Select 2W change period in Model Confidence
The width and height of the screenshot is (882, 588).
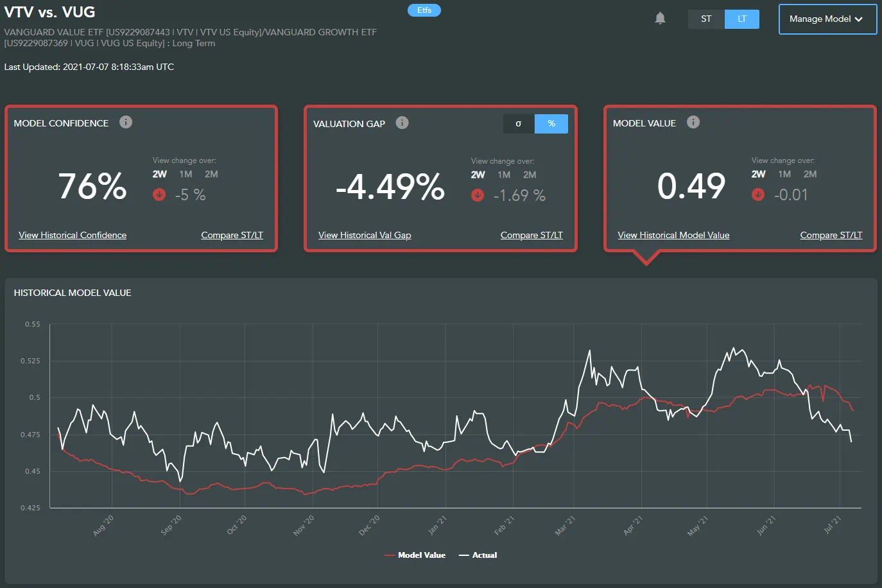(x=160, y=174)
